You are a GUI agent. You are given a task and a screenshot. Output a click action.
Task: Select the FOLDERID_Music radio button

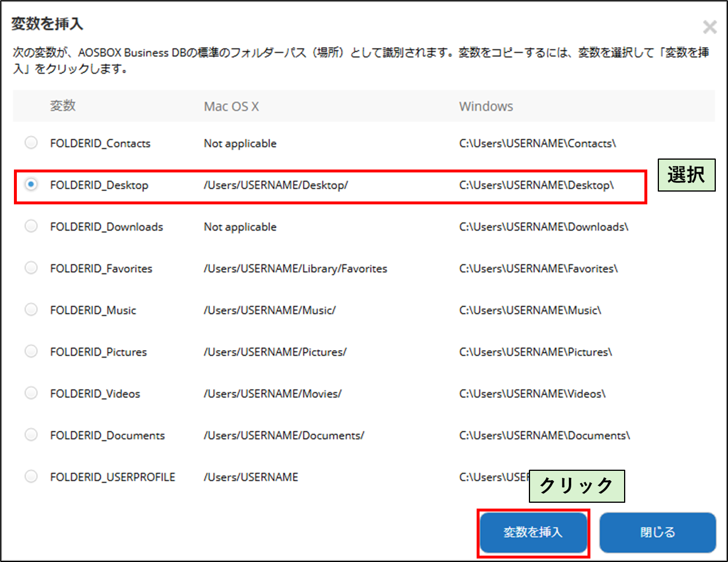click(31, 310)
